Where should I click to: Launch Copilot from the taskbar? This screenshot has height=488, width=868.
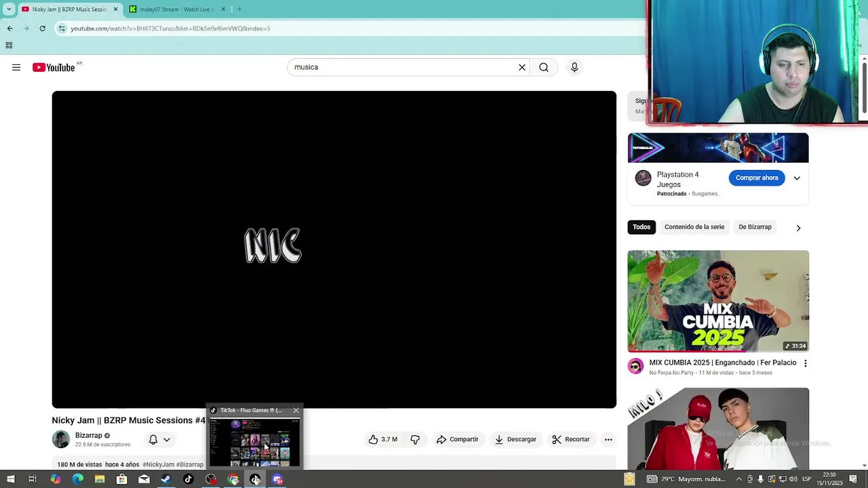[55, 479]
